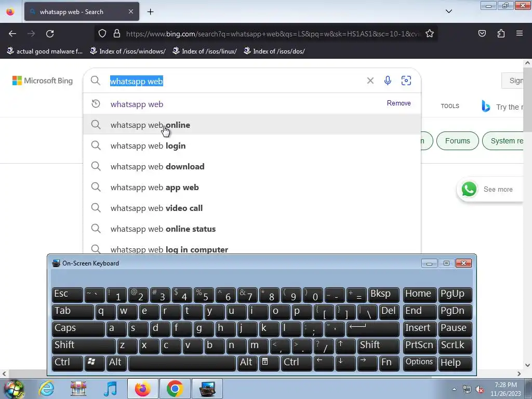
Task: Click Help key on On-Screen Keyboard
Action: pos(455,363)
